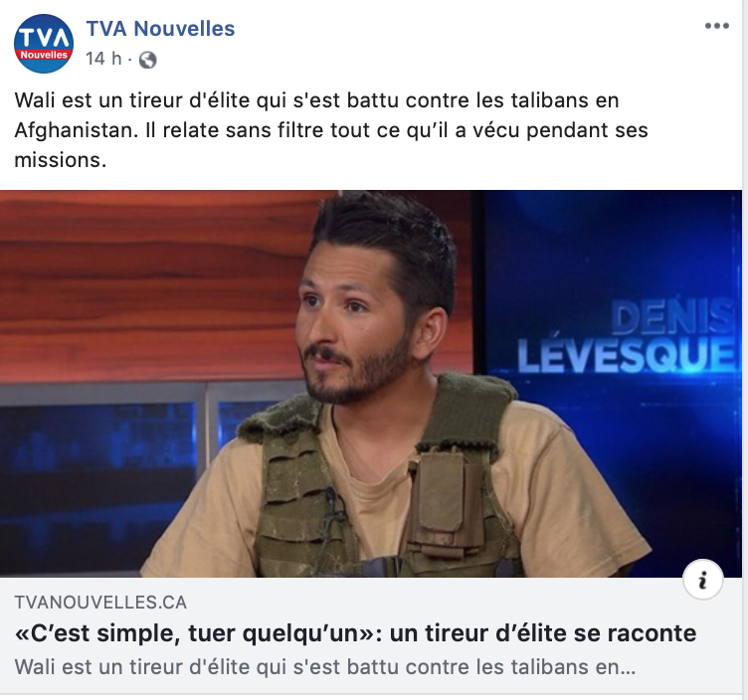Click the circular info icon on preview
748x700 pixels.
702,580
